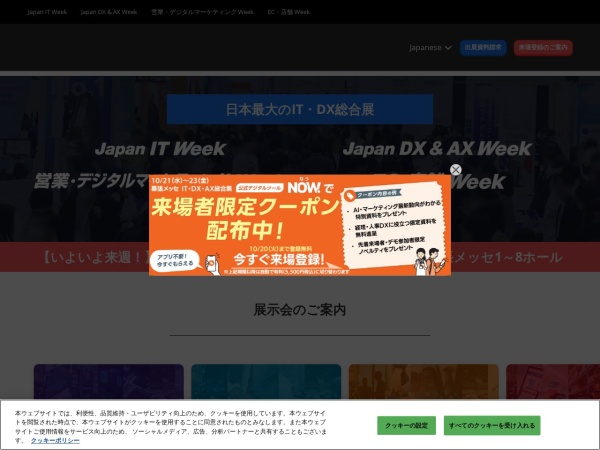Click the red 来場登録のご案内 button

tap(543, 47)
